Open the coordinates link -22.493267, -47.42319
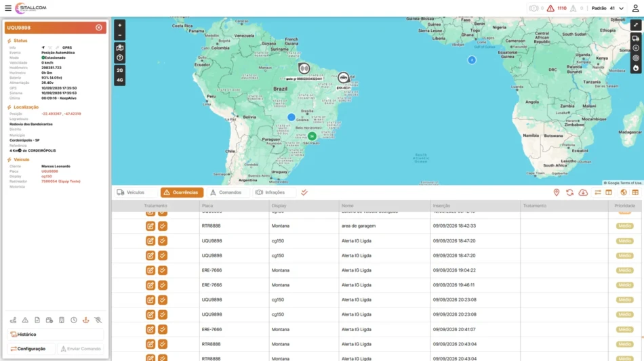Viewport: 644px width, 361px height. tap(61, 114)
